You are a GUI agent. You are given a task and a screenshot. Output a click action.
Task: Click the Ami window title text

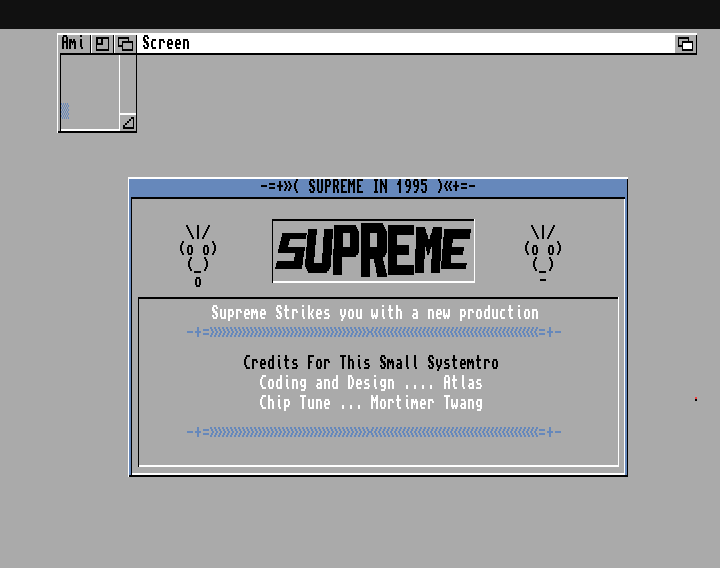pos(73,43)
